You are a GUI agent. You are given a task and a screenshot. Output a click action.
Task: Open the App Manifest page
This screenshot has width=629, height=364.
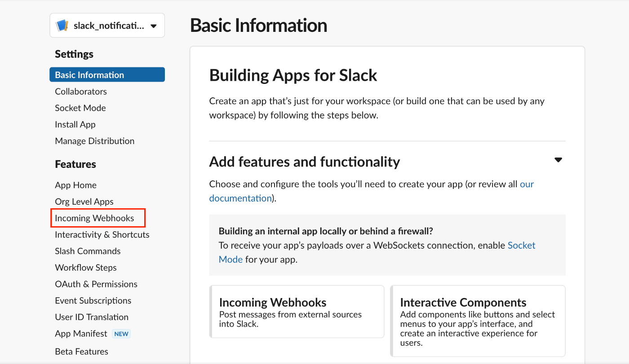tap(81, 334)
